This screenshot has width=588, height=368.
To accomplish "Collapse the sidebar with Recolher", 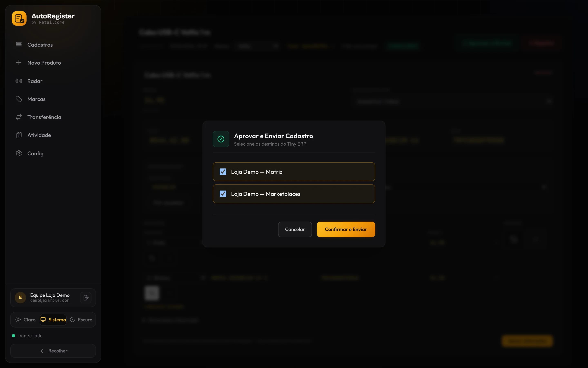I will coord(53,351).
